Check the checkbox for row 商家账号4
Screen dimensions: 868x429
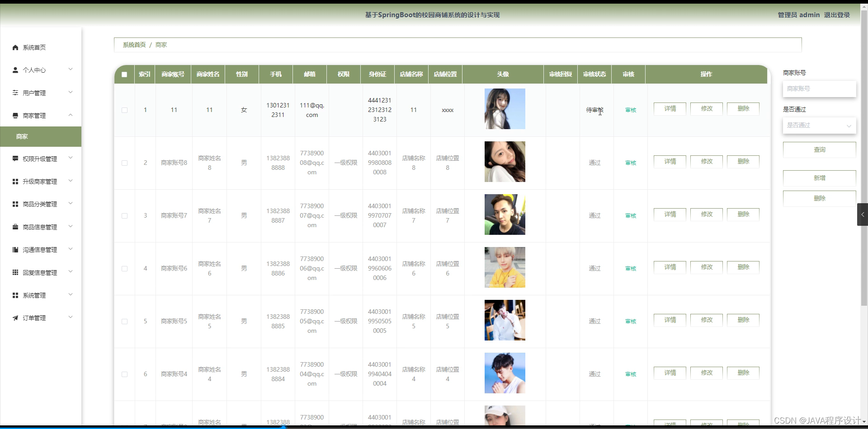[x=124, y=374]
